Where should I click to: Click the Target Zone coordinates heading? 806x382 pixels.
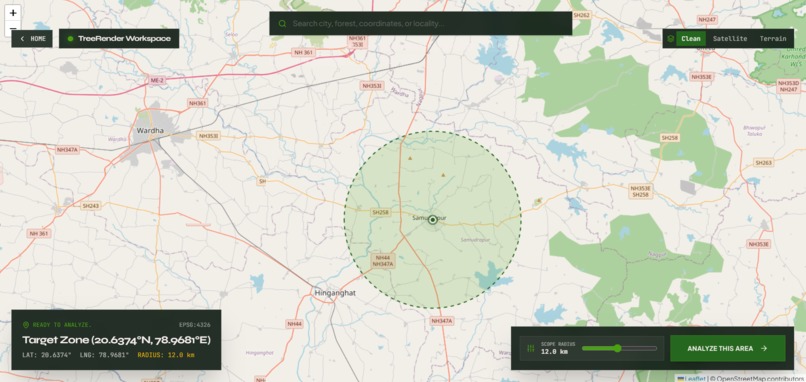click(x=116, y=340)
